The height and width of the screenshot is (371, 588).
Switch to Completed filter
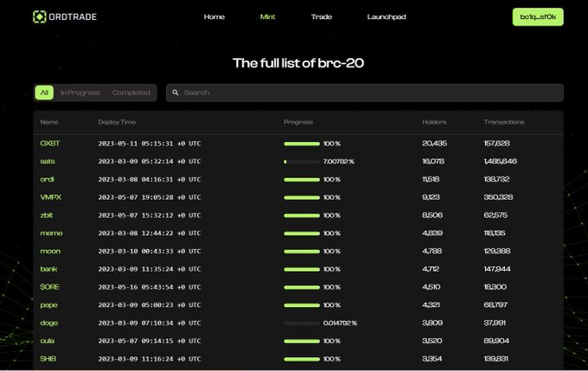[131, 93]
